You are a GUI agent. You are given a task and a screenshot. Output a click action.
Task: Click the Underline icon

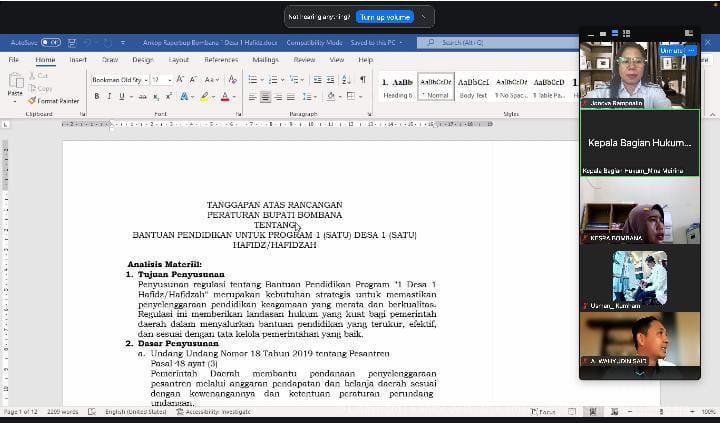(121, 96)
